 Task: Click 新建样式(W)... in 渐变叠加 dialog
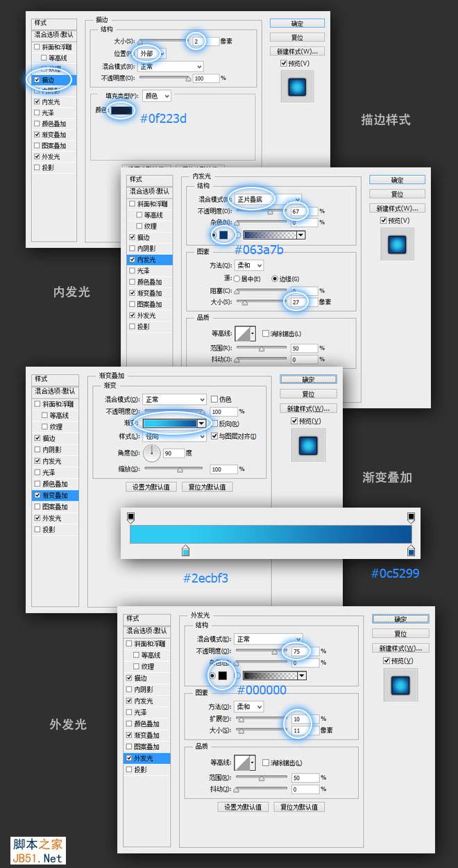click(x=308, y=408)
